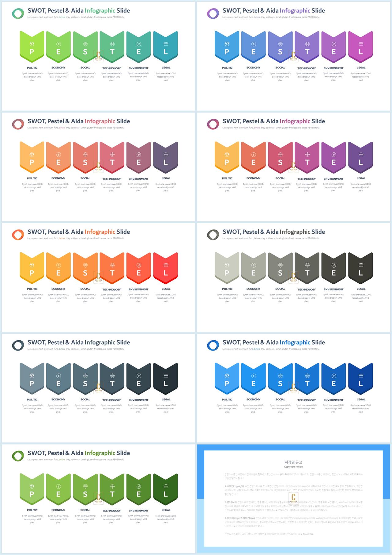The width and height of the screenshot is (392, 555).
Task: Click the briefcase icon on red L badge
Action: pyautogui.click(x=166, y=265)
